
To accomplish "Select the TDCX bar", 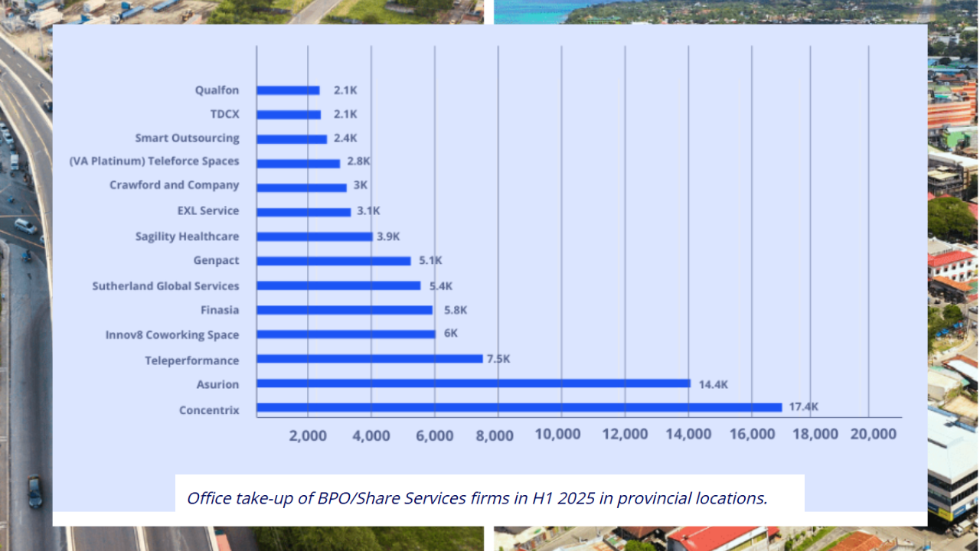I will pyautogui.click(x=287, y=114).
